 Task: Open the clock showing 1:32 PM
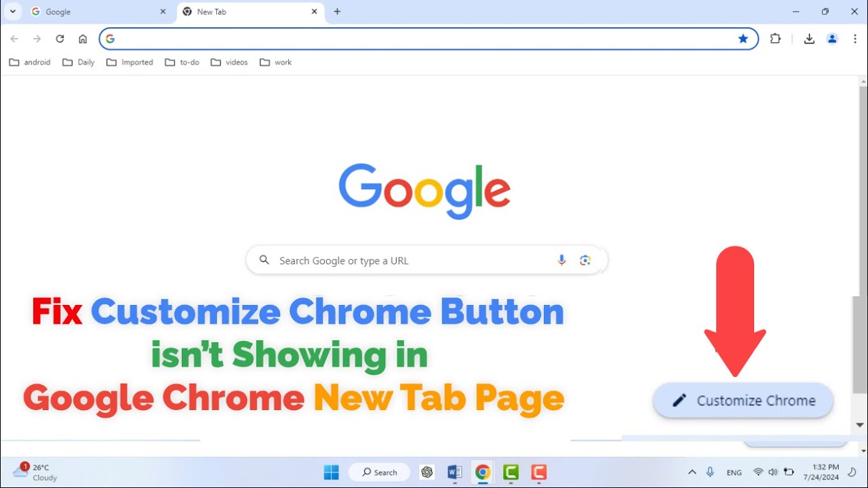pos(821,472)
